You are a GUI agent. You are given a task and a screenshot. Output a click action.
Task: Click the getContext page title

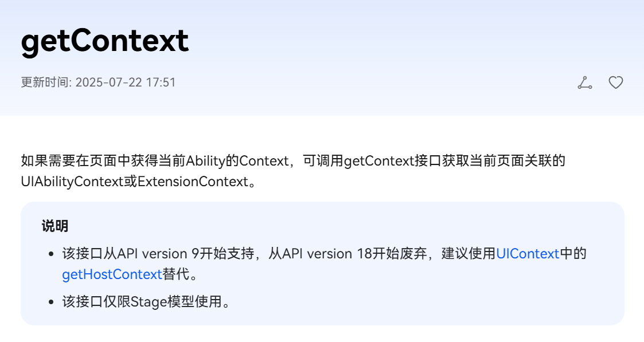tap(104, 41)
